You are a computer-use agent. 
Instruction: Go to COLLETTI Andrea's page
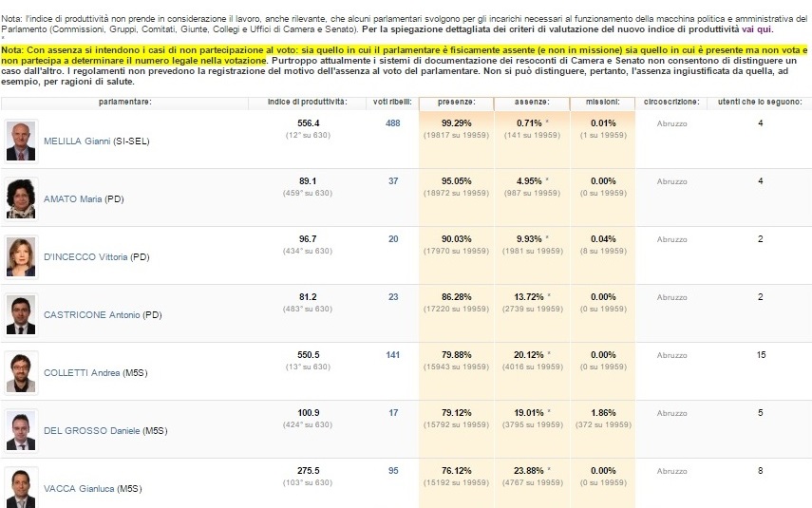tap(82, 373)
